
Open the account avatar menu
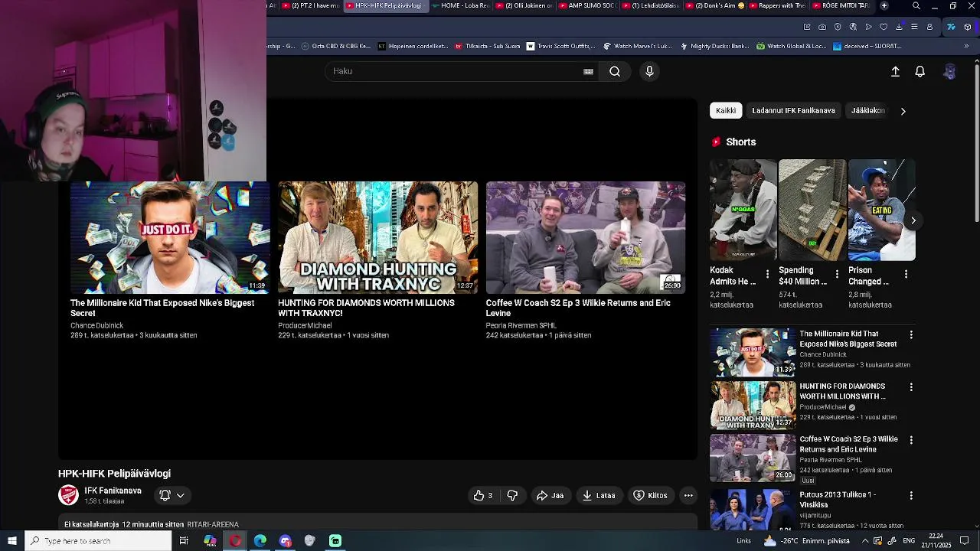click(x=949, y=71)
